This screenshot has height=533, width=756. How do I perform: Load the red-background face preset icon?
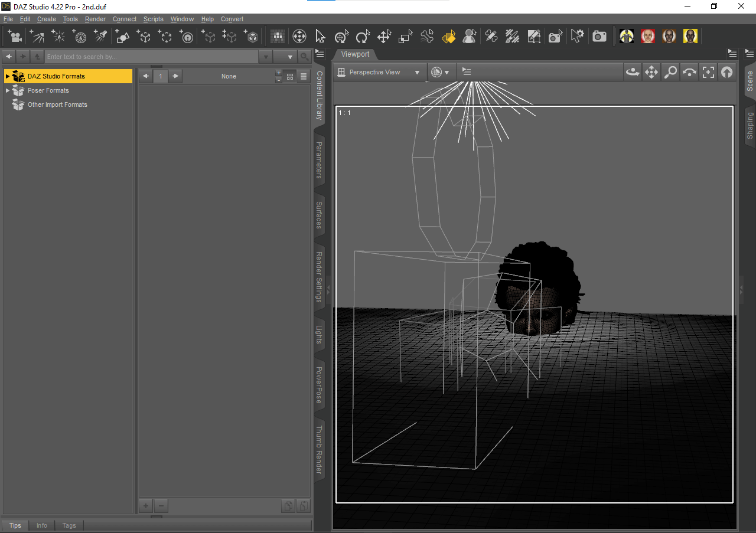648,36
